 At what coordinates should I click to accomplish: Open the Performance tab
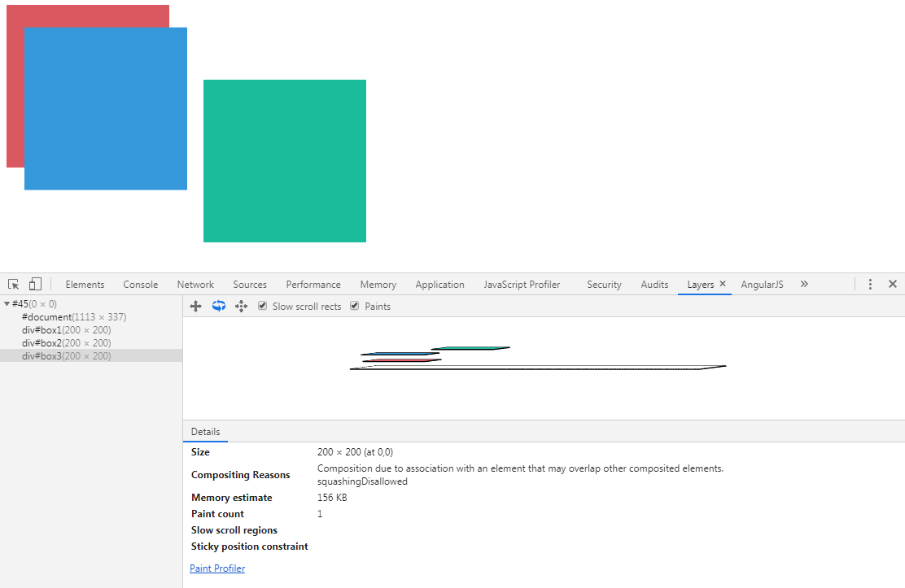click(x=313, y=285)
